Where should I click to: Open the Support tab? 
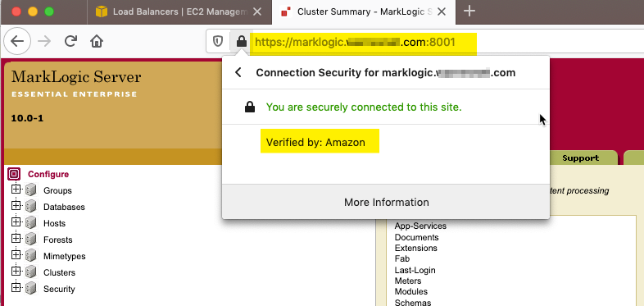580,158
